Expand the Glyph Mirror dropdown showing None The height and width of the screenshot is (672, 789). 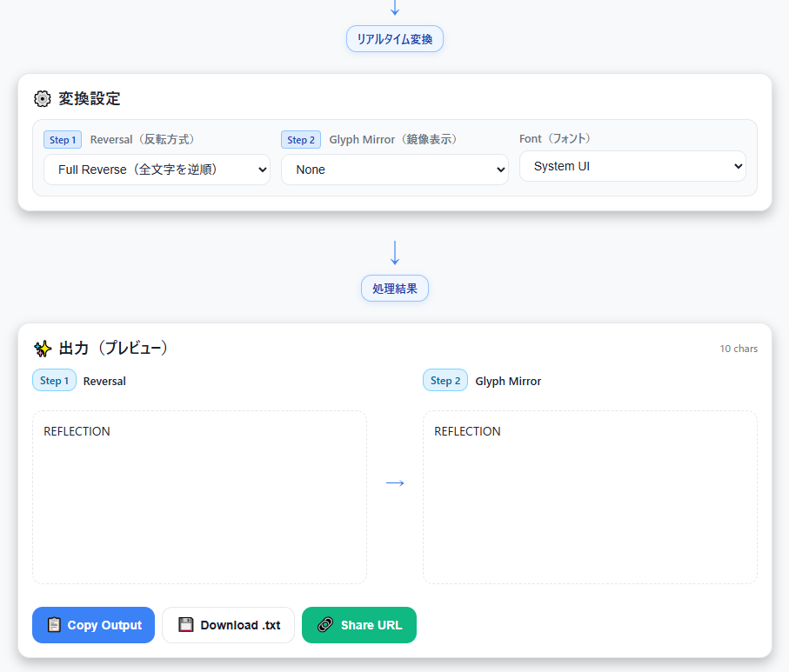tap(394, 170)
